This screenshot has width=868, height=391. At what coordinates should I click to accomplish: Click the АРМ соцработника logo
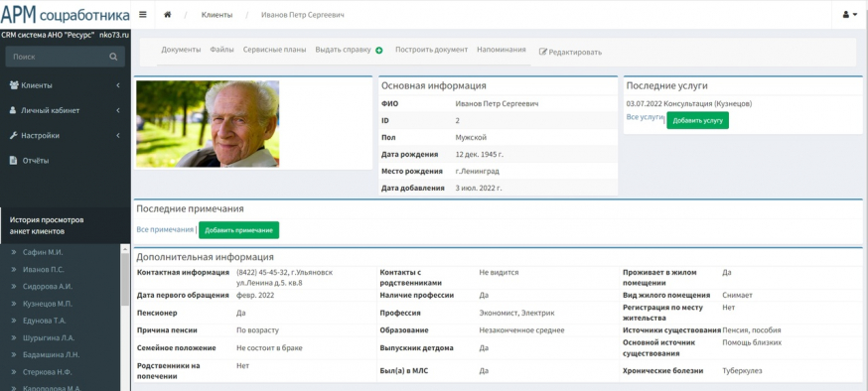(x=66, y=14)
